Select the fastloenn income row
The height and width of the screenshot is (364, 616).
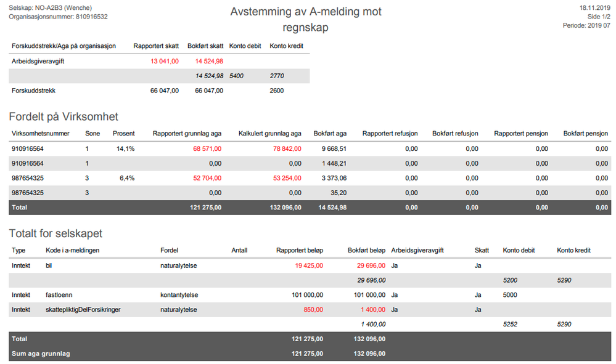point(310,295)
